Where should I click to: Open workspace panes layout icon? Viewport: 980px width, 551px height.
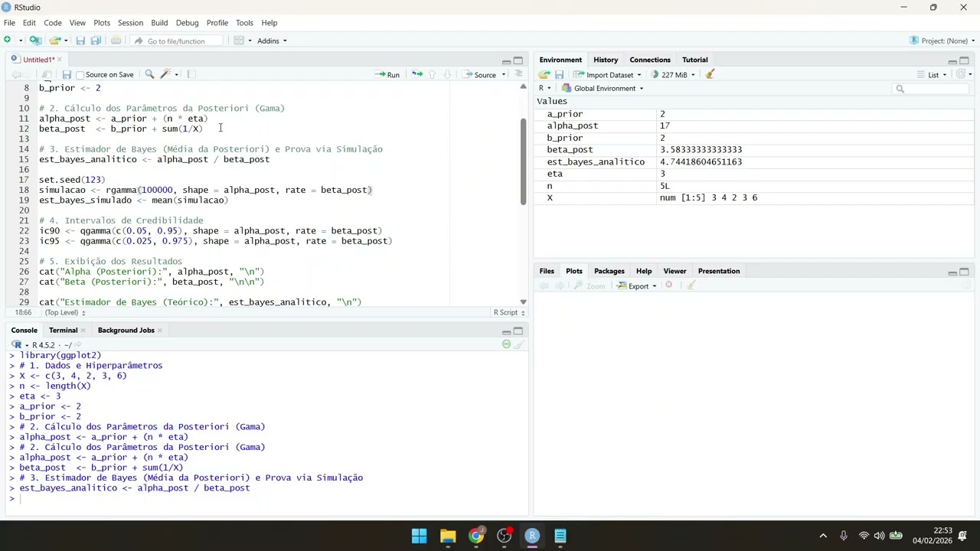(239, 41)
